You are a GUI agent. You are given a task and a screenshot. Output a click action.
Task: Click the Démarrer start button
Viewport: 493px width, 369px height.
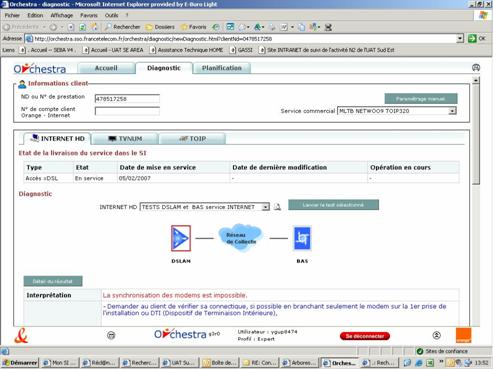point(20,363)
